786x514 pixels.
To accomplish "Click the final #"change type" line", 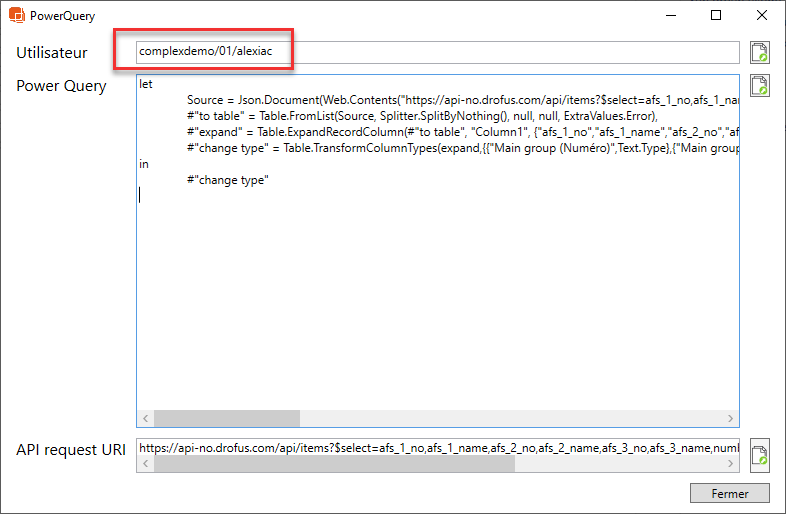I will [228, 180].
